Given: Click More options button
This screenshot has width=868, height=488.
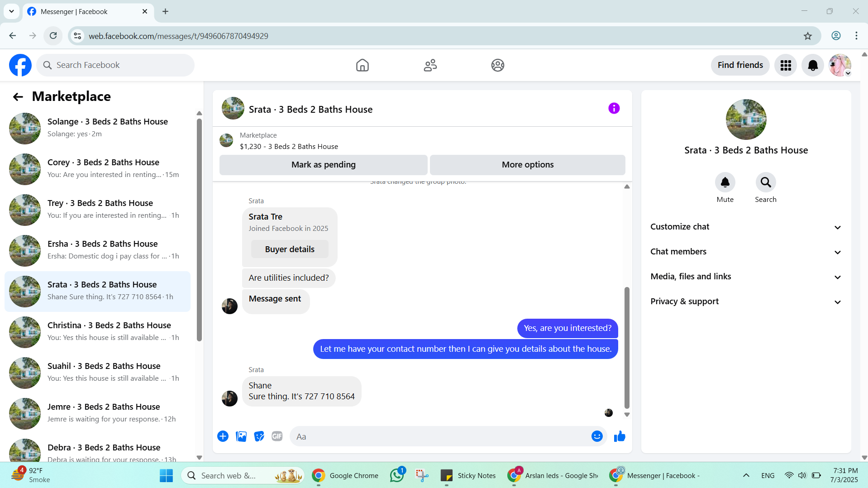Looking at the screenshot, I should coord(528,165).
